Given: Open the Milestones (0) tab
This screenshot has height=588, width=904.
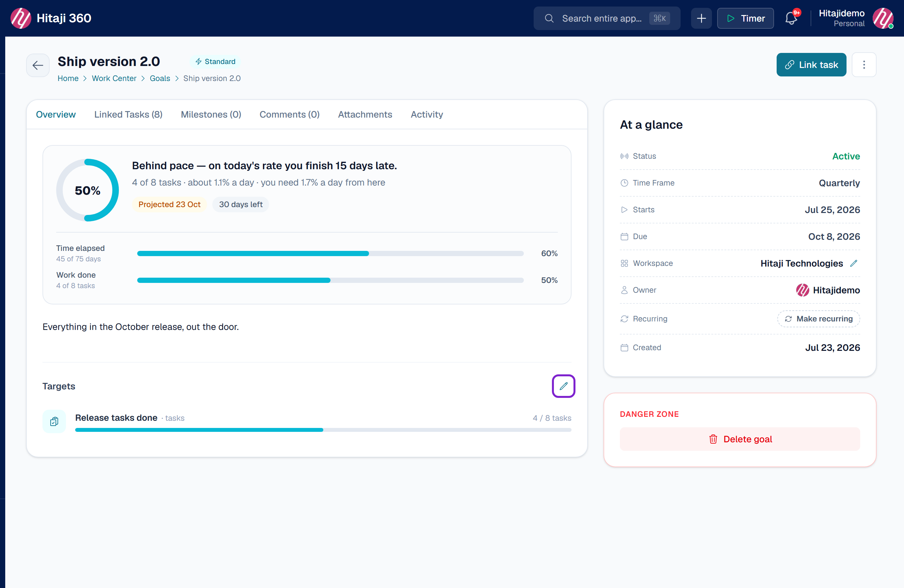Looking at the screenshot, I should [x=211, y=114].
